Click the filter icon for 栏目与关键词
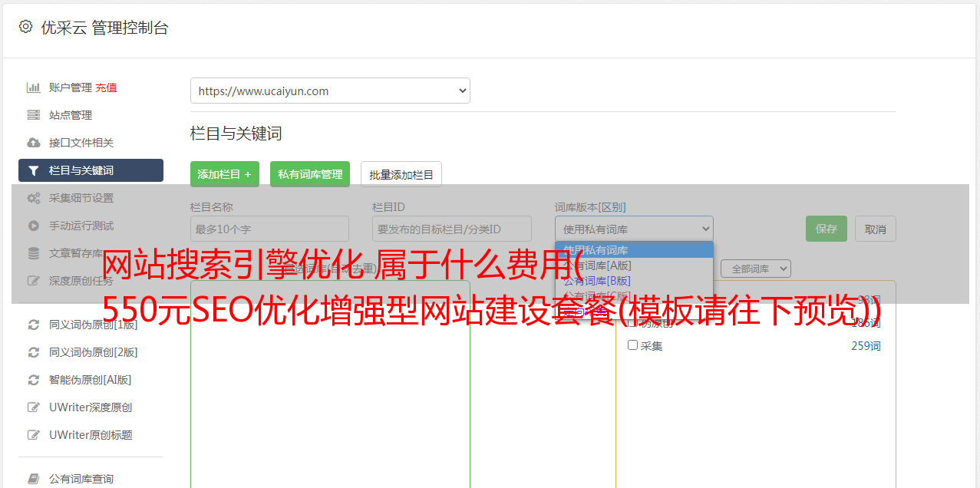This screenshot has height=488, width=980. tap(33, 170)
